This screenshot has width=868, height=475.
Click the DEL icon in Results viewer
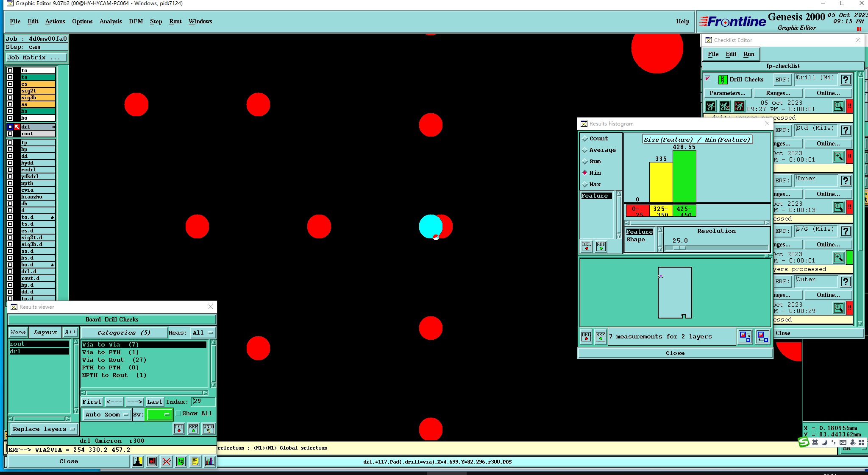click(x=179, y=429)
